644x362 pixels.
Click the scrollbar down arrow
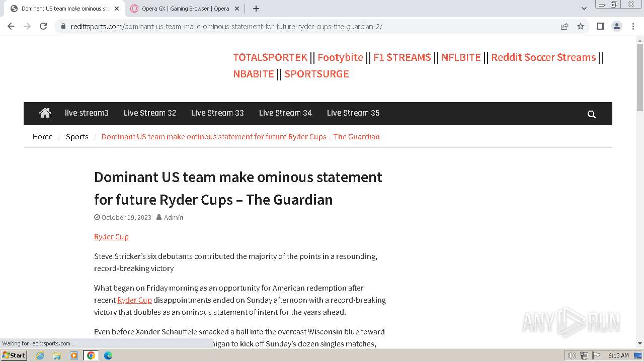tap(640, 343)
